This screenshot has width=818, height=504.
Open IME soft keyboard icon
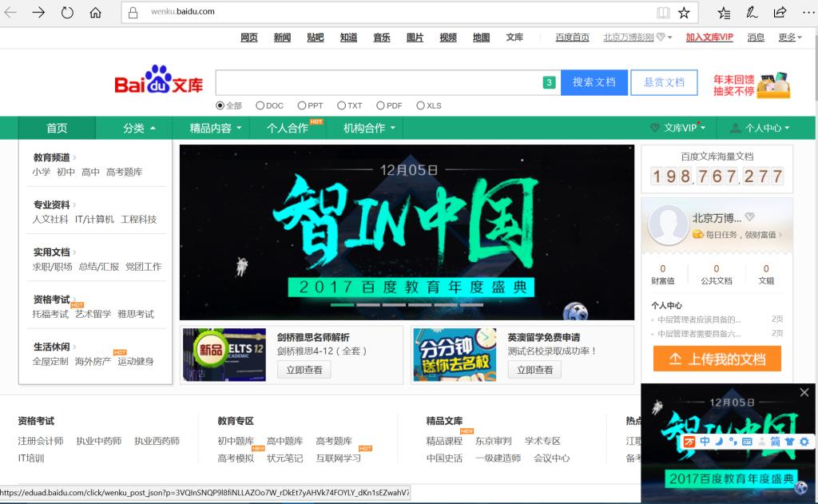(x=747, y=442)
